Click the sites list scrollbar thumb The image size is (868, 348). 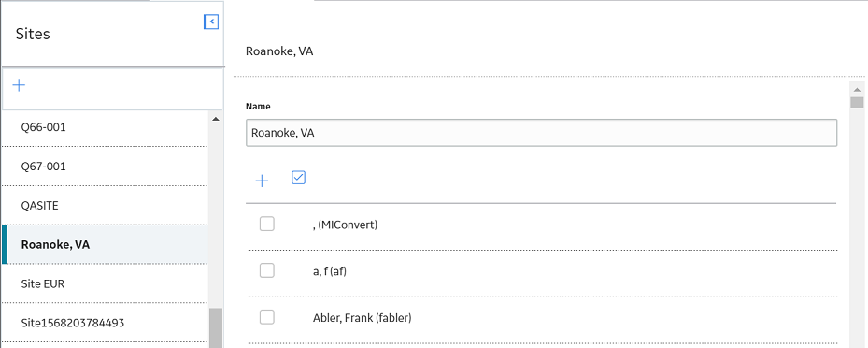216,328
